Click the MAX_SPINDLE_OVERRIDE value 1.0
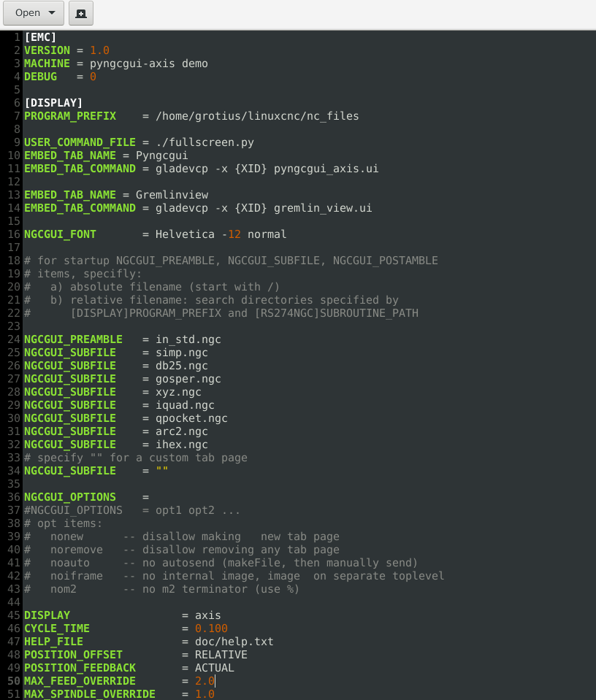596x700 pixels. click(x=205, y=694)
